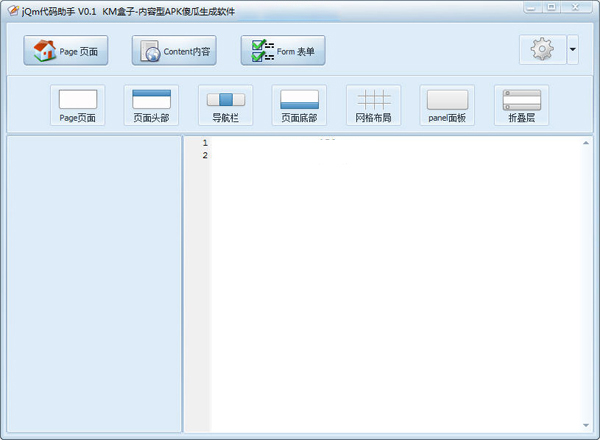Insert the 页面底部 footer component
Image resolution: width=600 pixels, height=440 pixels.
(x=299, y=106)
